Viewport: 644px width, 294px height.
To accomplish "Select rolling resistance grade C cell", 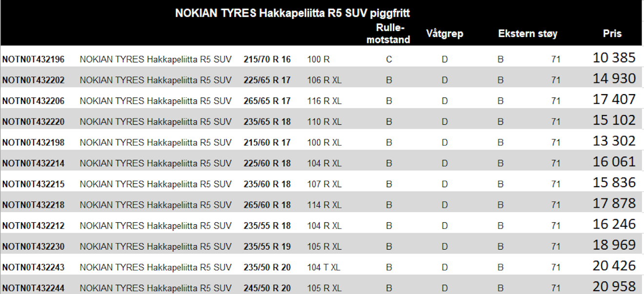I will click(389, 59).
